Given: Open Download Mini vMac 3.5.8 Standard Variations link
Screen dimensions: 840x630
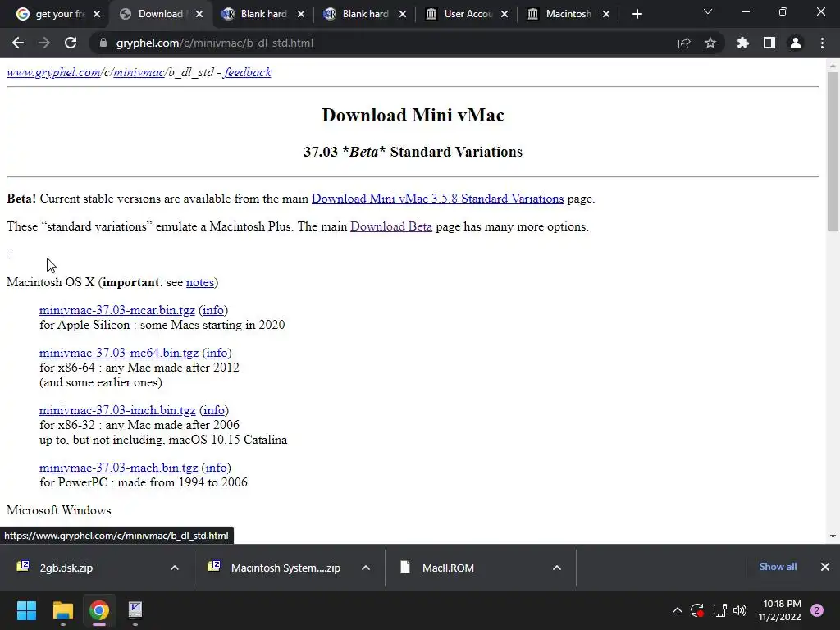Looking at the screenshot, I should tap(438, 199).
